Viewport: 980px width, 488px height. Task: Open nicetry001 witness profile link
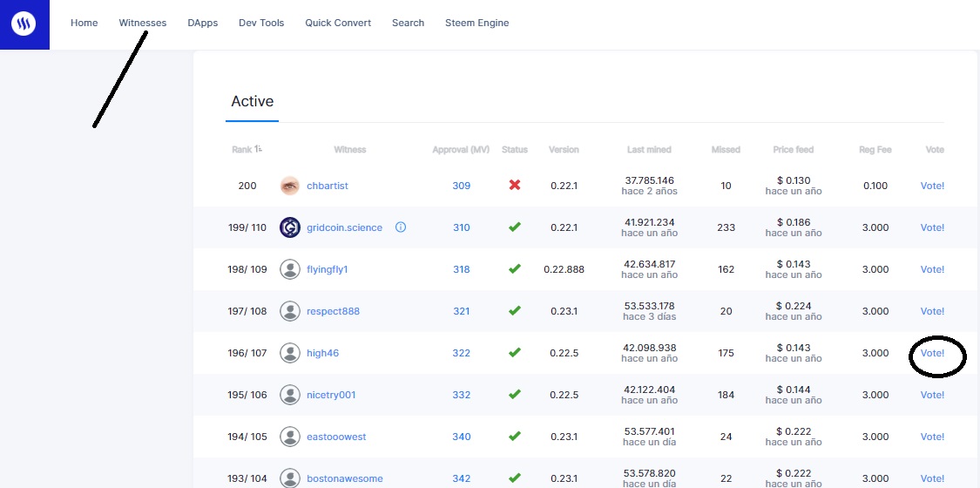click(x=331, y=395)
